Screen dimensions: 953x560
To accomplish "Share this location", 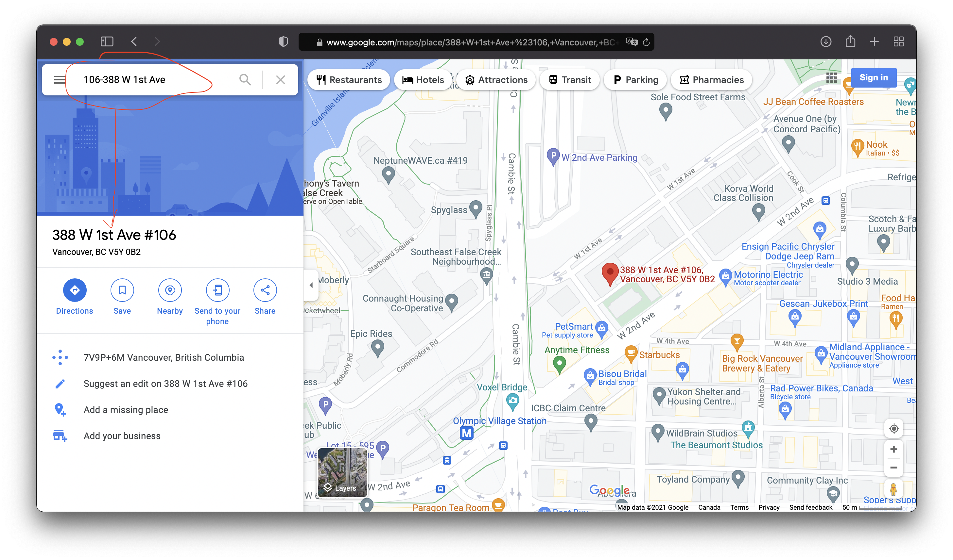I will (x=265, y=290).
